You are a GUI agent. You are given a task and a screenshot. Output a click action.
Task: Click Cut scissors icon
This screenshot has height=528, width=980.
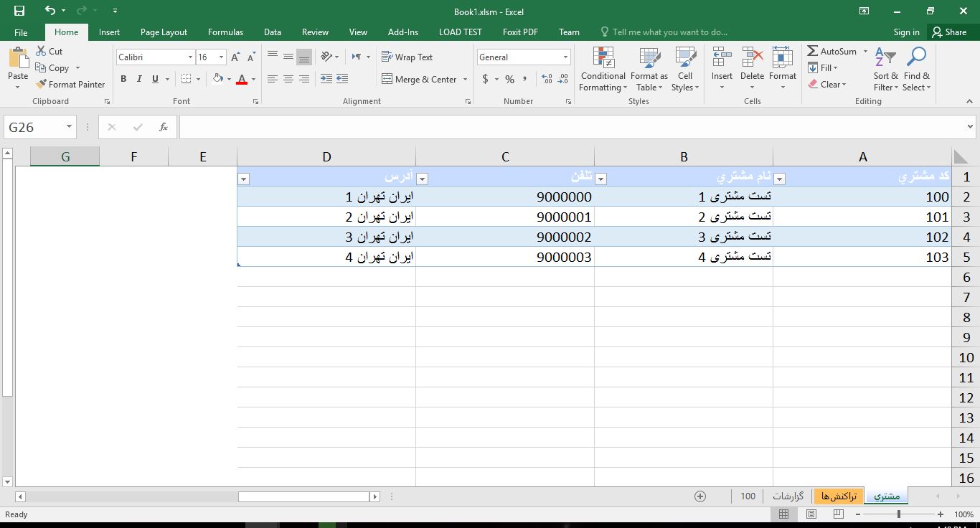point(41,52)
